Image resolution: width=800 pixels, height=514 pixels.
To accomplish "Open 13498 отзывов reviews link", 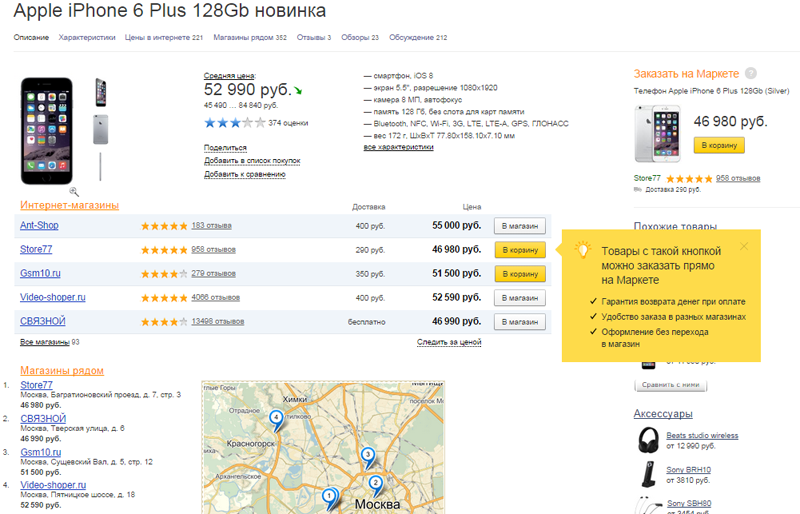I will (x=218, y=322).
